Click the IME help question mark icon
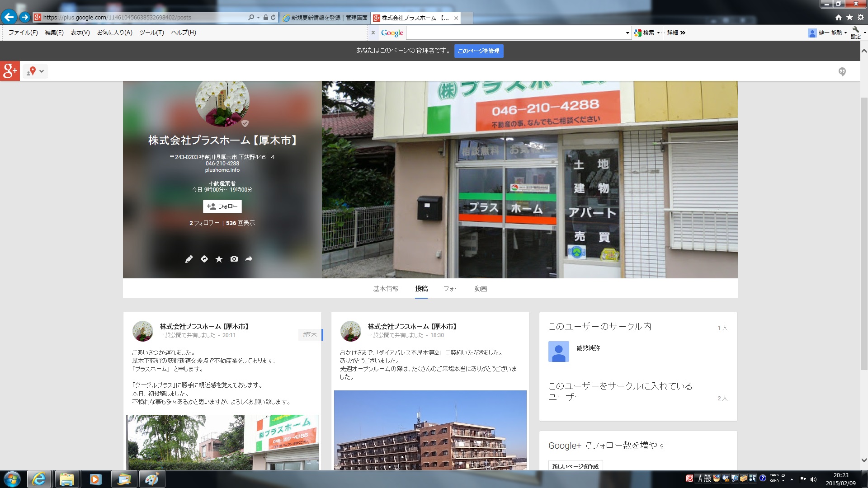The width and height of the screenshot is (868, 488). (763, 478)
